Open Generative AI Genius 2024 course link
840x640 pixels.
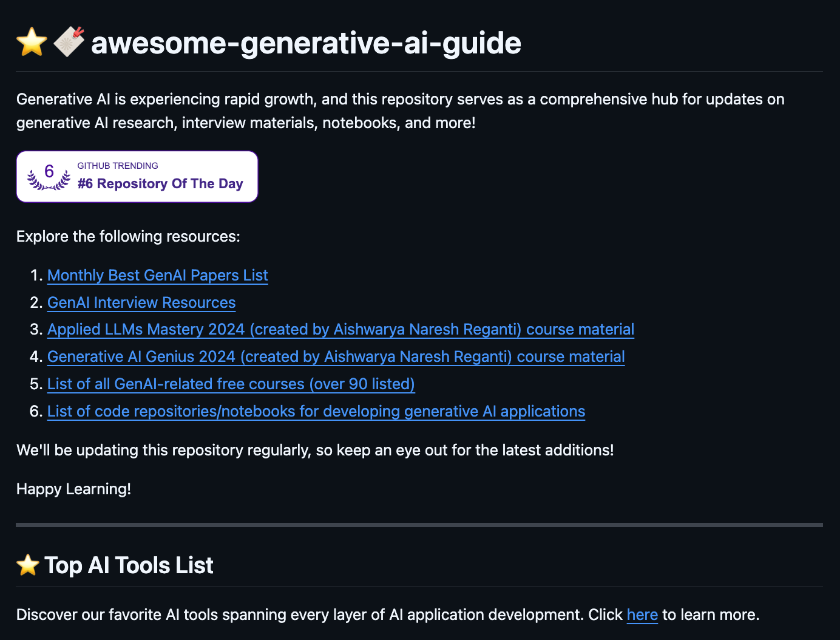(336, 356)
